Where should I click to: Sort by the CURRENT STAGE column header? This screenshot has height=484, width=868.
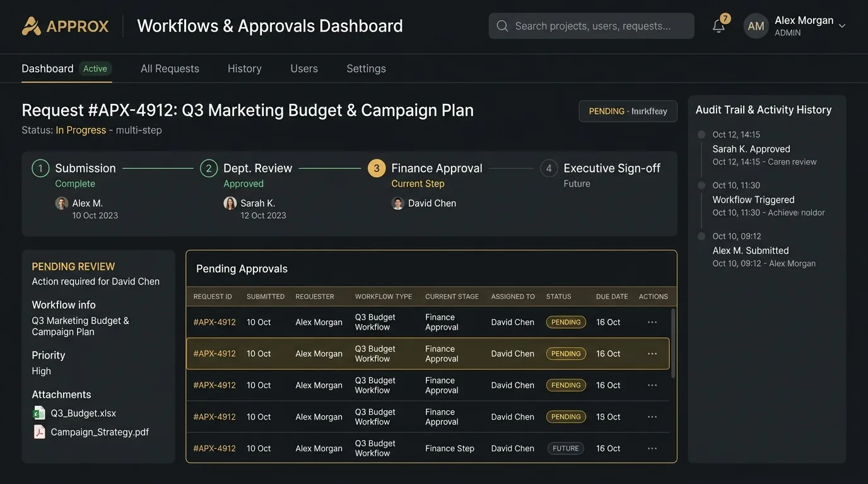[x=452, y=296]
